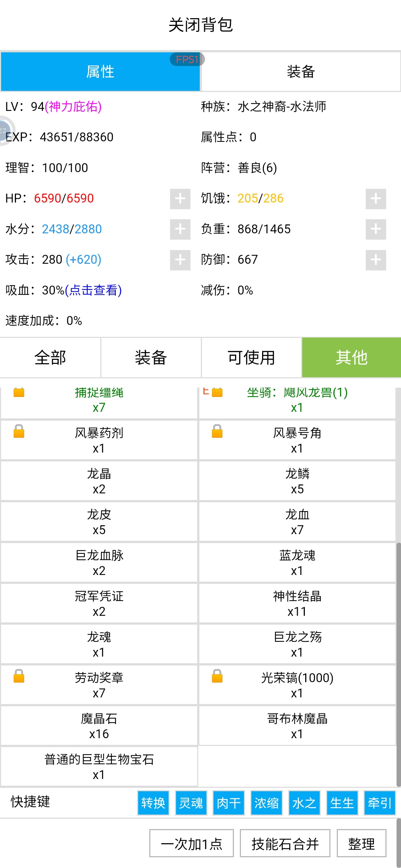Click the lock icon on 风暴号角
The height and width of the screenshot is (868, 401).
(x=217, y=431)
